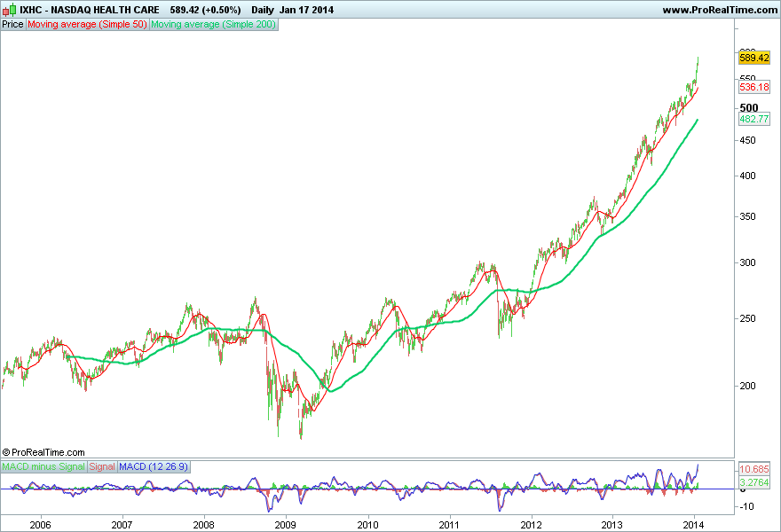Select the Price legend label
The width and height of the screenshot is (781, 532).
pyautogui.click(x=13, y=25)
